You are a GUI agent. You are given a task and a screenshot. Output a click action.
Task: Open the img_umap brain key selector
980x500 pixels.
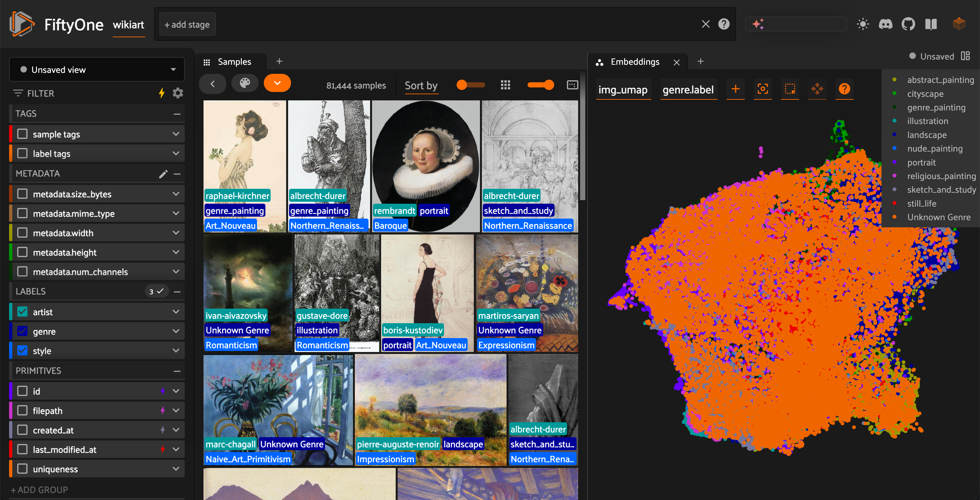pyautogui.click(x=623, y=90)
